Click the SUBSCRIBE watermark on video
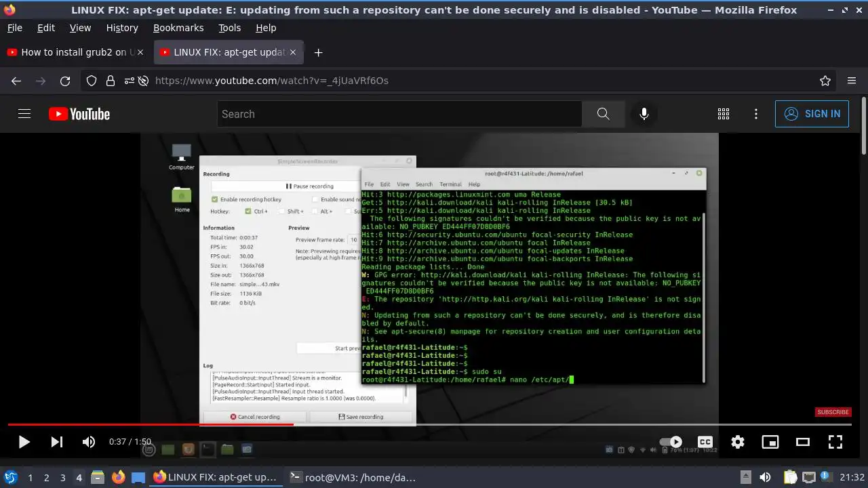868x488 pixels. pos(833,412)
